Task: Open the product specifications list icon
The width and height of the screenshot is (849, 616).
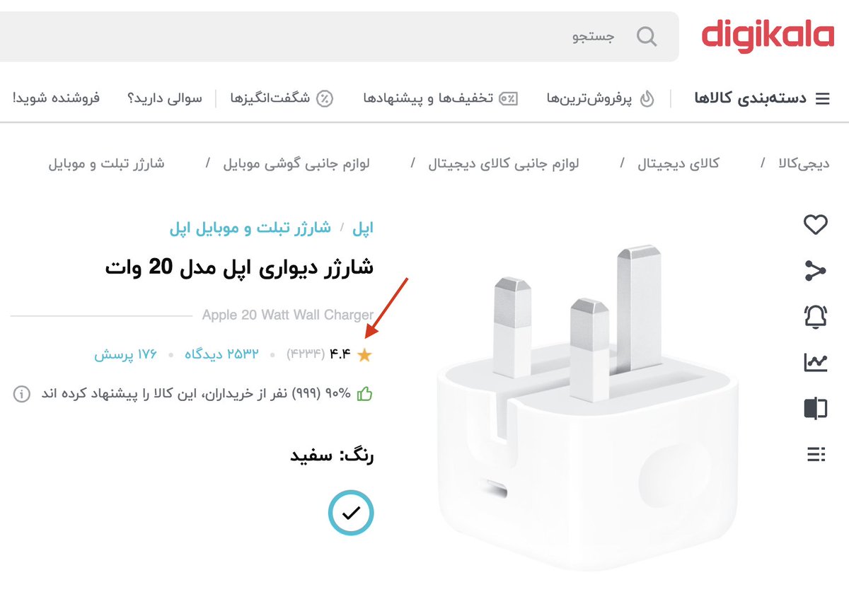Action: [816, 454]
